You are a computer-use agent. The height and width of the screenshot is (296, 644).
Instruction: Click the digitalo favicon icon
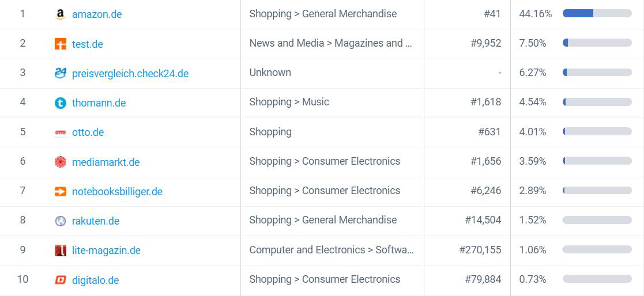(x=61, y=280)
